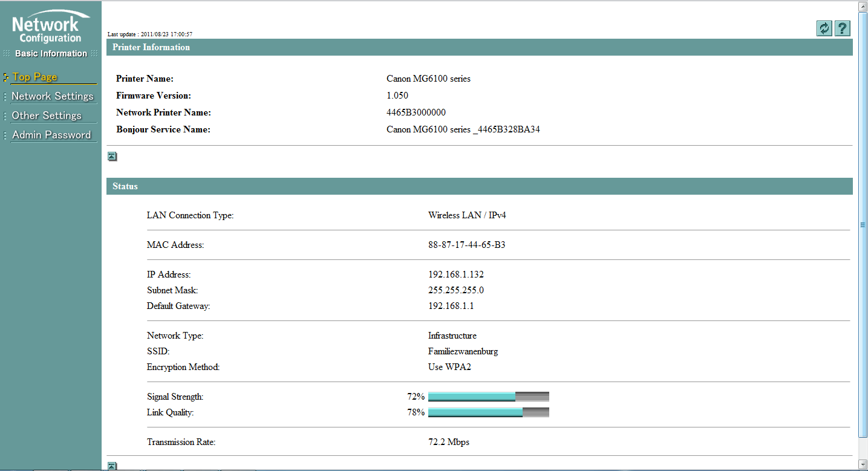Click the scrollbar up arrow
The image size is (868, 471).
click(863, 5)
